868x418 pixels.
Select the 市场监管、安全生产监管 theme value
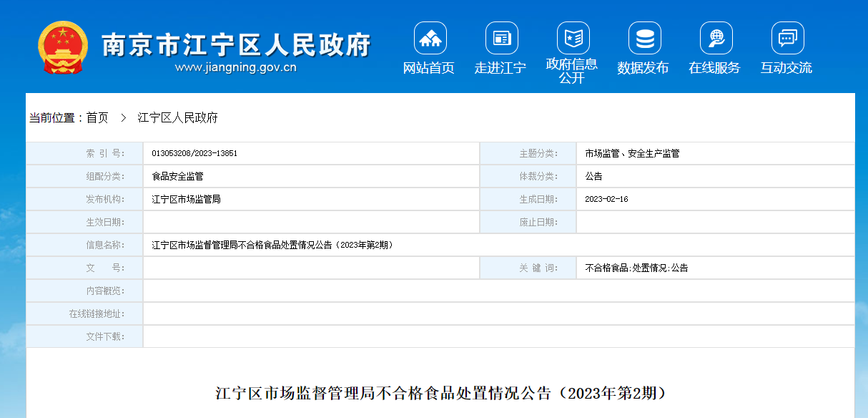[x=632, y=153]
